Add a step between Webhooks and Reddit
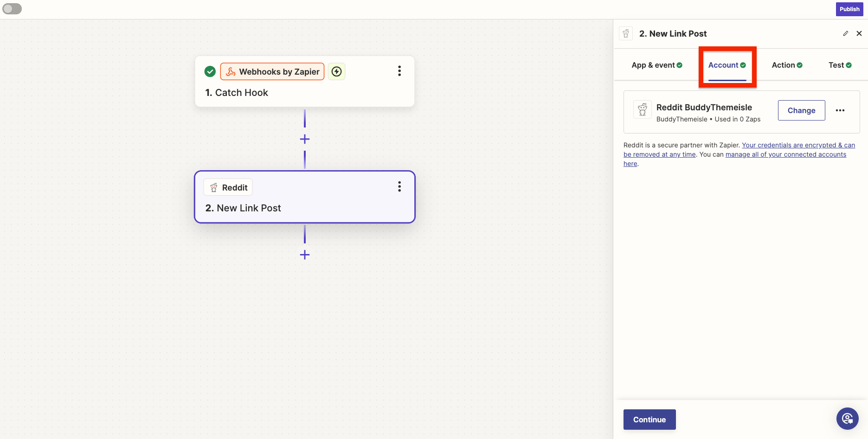This screenshot has width=868, height=439. click(305, 139)
